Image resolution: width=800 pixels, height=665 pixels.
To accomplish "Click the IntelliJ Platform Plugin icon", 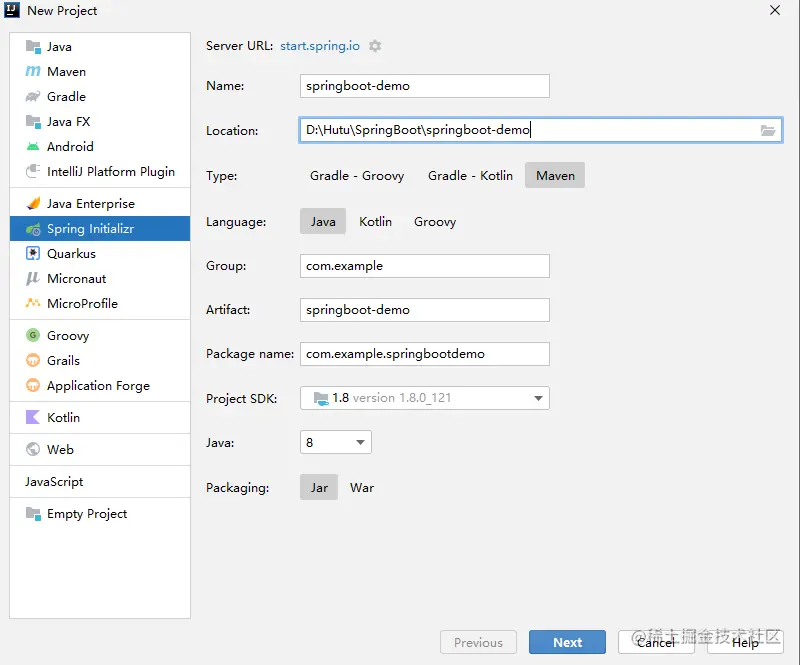I will 33,171.
